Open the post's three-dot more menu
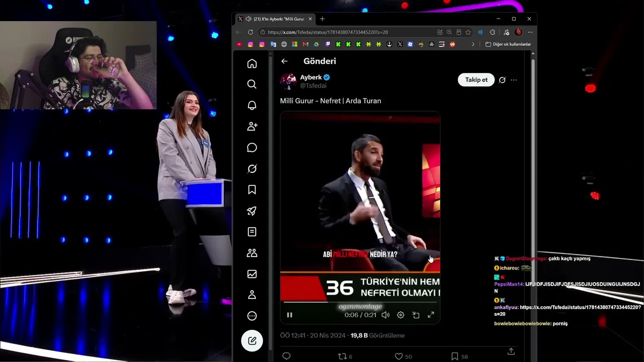This screenshot has height=362, width=644. point(514,80)
